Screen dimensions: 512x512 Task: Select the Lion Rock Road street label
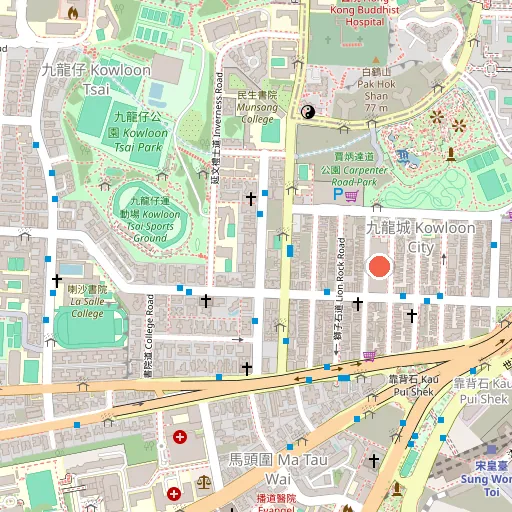pyautogui.click(x=340, y=289)
